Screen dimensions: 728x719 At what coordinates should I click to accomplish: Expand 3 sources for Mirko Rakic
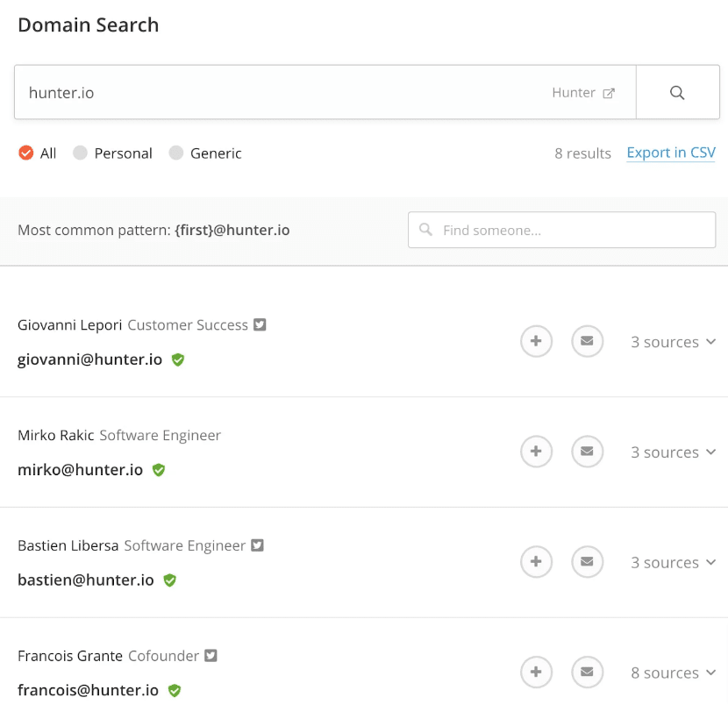point(673,452)
